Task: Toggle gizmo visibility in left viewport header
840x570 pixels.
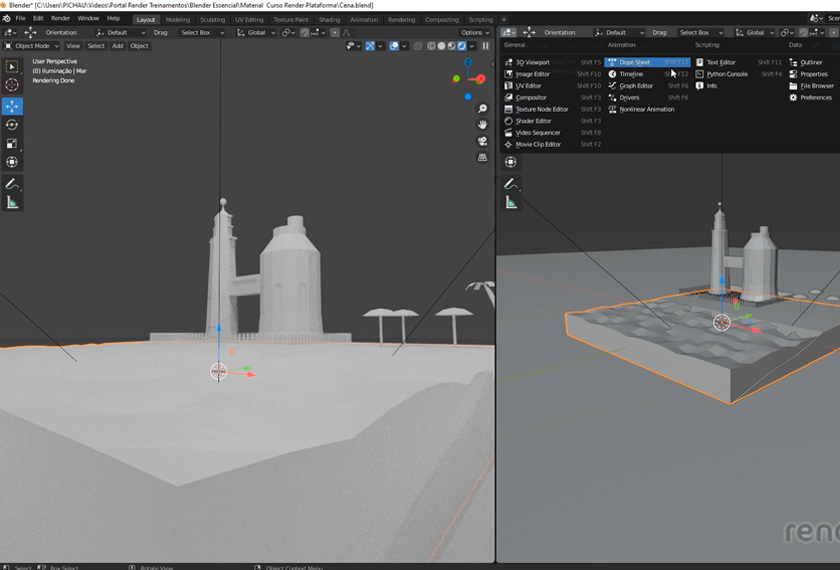Action: click(370, 46)
